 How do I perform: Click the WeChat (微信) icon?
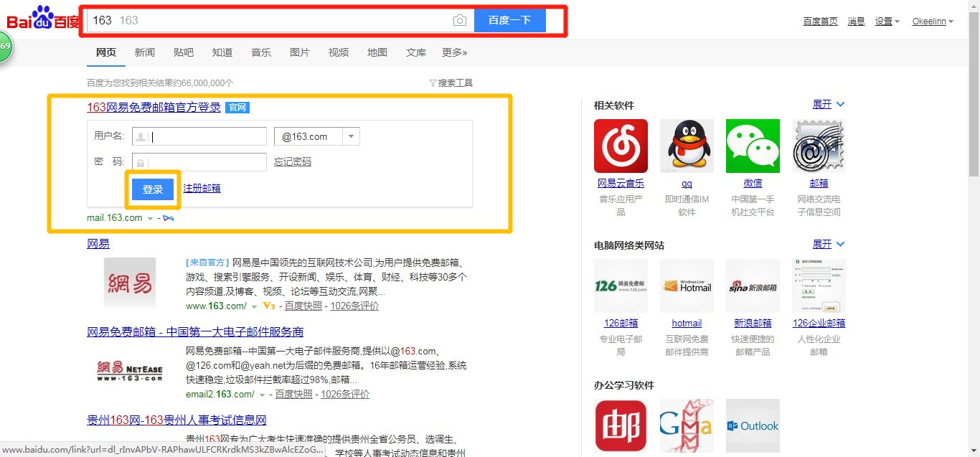(x=753, y=145)
